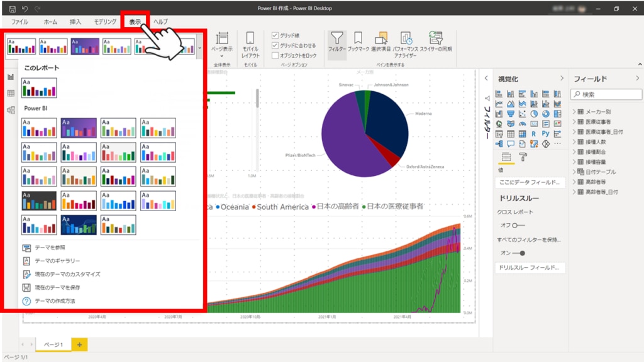Screen dimensions: 644x362
Task: Open the ファイル menu tab
Action: tap(19, 22)
